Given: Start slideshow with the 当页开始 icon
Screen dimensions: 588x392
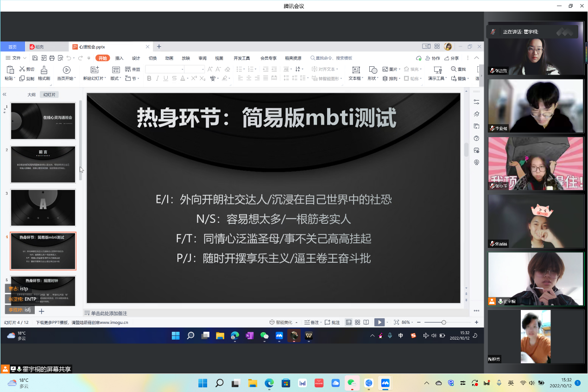Looking at the screenshot, I should pyautogui.click(x=66, y=70).
